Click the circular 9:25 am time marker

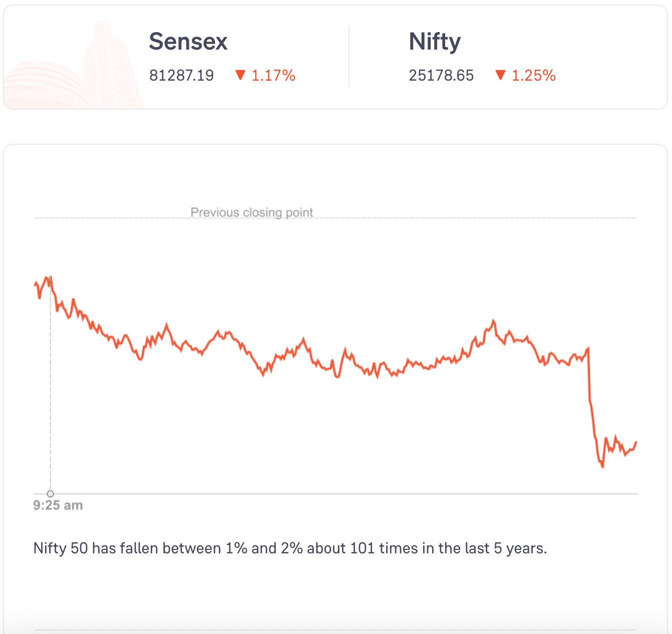(50, 494)
